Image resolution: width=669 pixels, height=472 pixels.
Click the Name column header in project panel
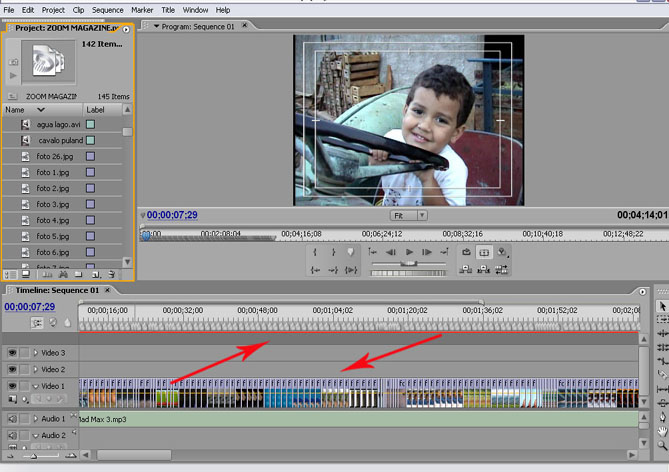pyautogui.click(x=15, y=109)
